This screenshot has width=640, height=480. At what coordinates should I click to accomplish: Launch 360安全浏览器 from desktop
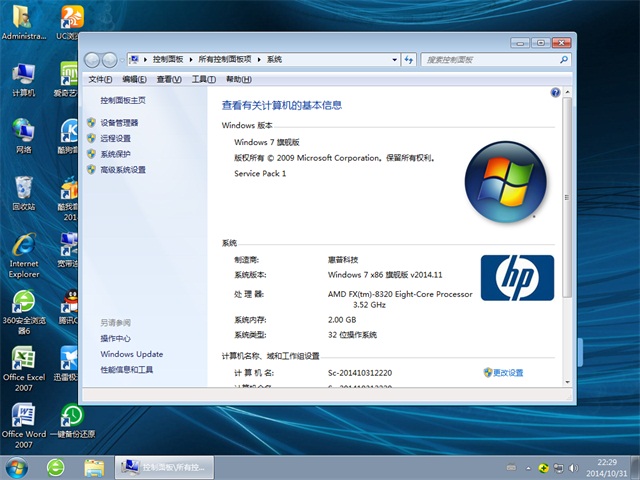click(x=24, y=313)
